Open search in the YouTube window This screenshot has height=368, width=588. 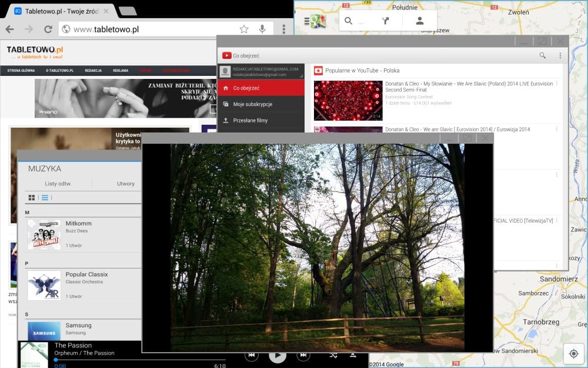coord(543,55)
